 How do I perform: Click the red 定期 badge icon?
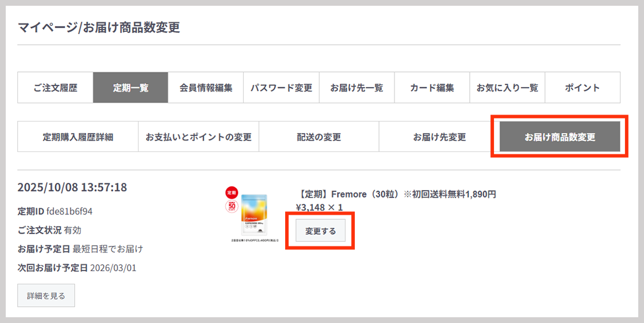tap(231, 192)
